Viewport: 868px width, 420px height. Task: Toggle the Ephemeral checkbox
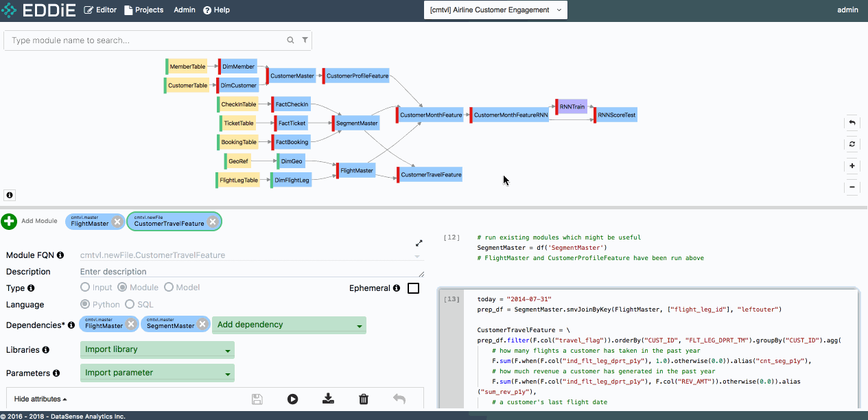click(413, 288)
